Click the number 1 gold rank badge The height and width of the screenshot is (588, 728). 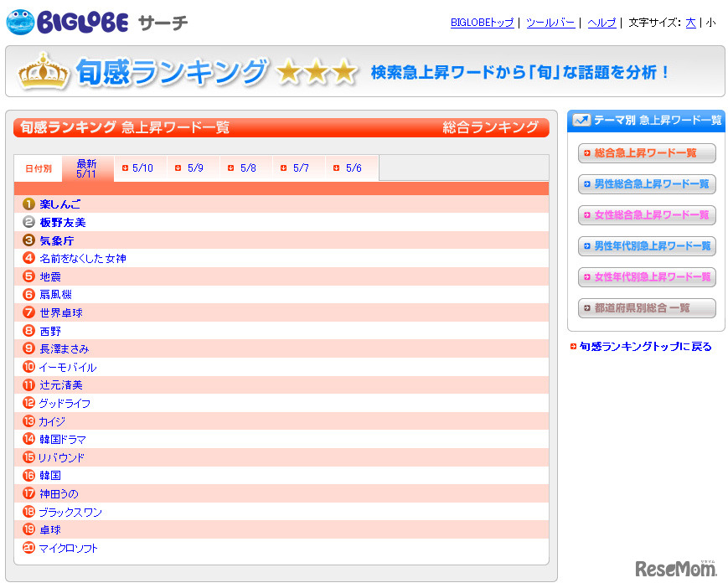click(x=28, y=204)
